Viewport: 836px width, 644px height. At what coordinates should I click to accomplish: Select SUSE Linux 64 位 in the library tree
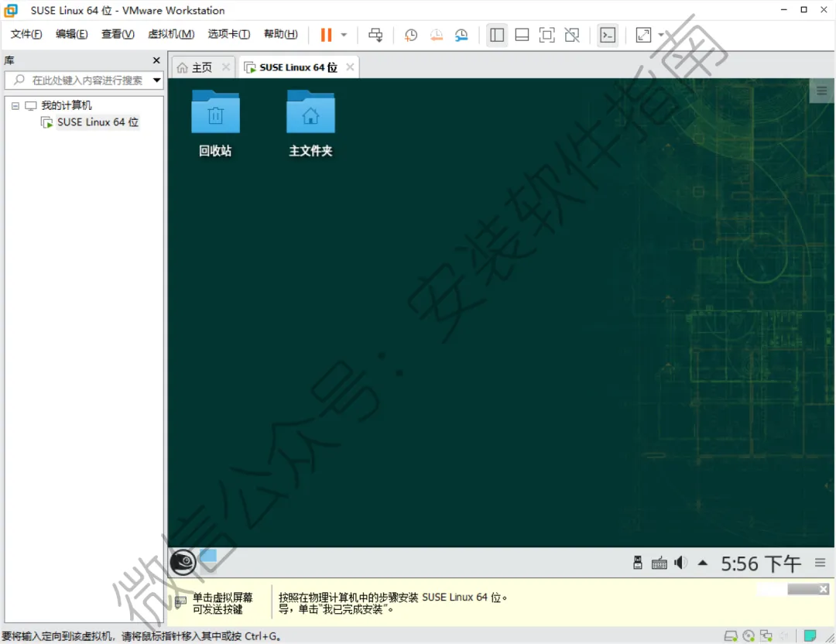[x=98, y=122]
